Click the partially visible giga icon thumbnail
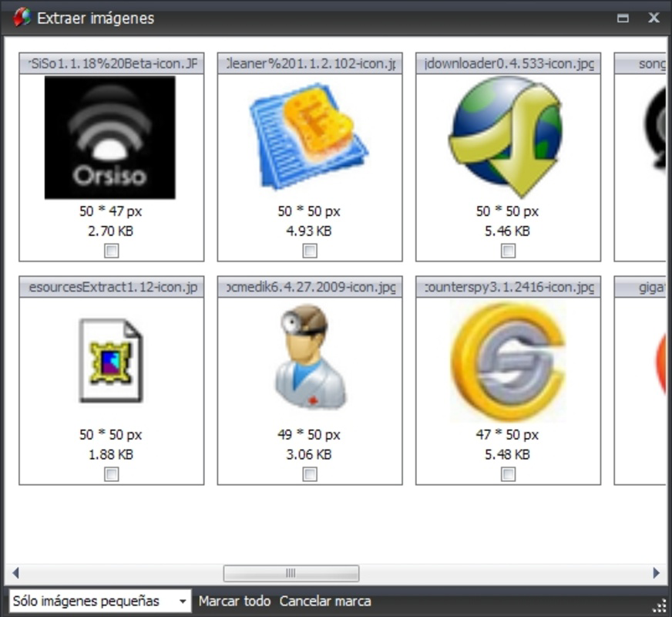The height and width of the screenshot is (617, 672). pyautogui.click(x=655, y=361)
